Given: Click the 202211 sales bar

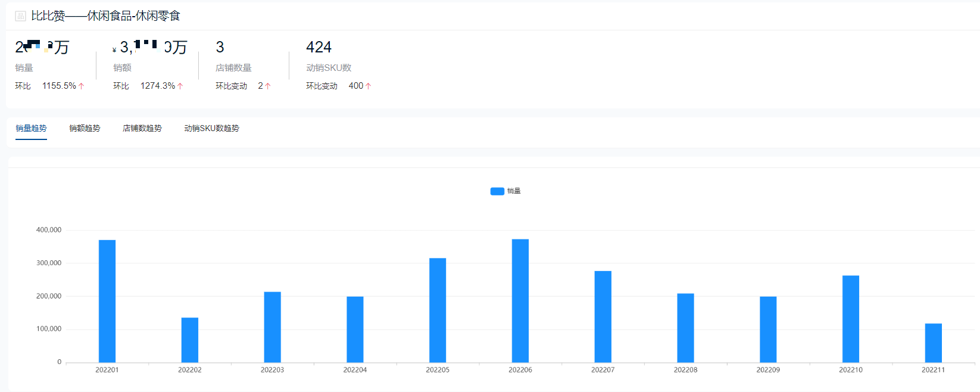Looking at the screenshot, I should (934, 343).
